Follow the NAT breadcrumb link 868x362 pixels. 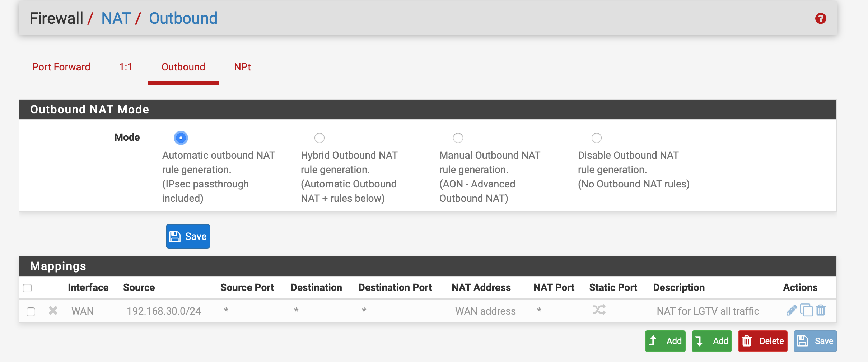(116, 18)
